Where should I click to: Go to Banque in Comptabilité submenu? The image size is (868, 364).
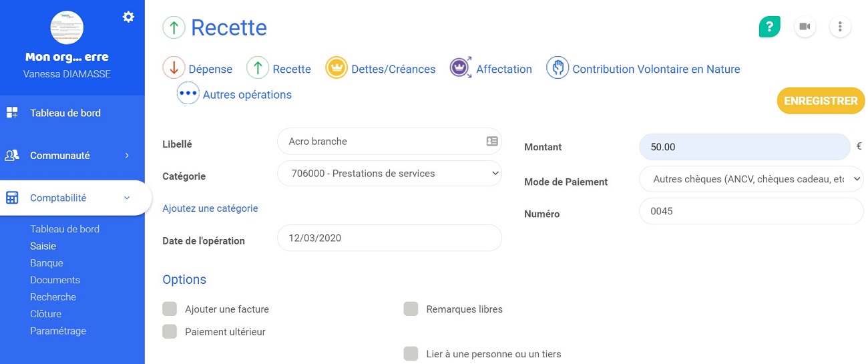(47, 263)
